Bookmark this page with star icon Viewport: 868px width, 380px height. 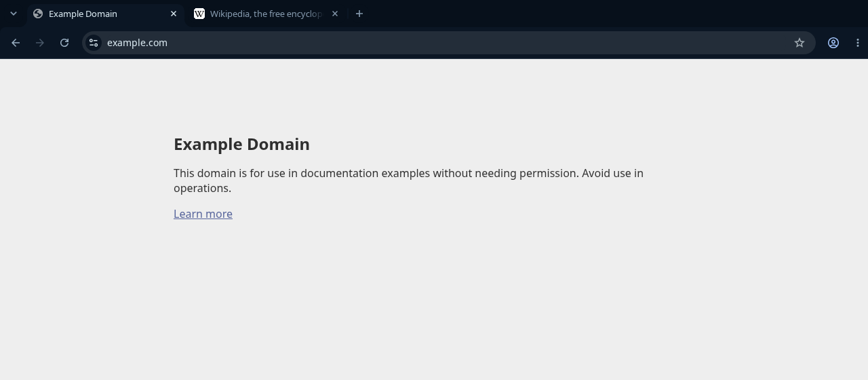point(800,43)
